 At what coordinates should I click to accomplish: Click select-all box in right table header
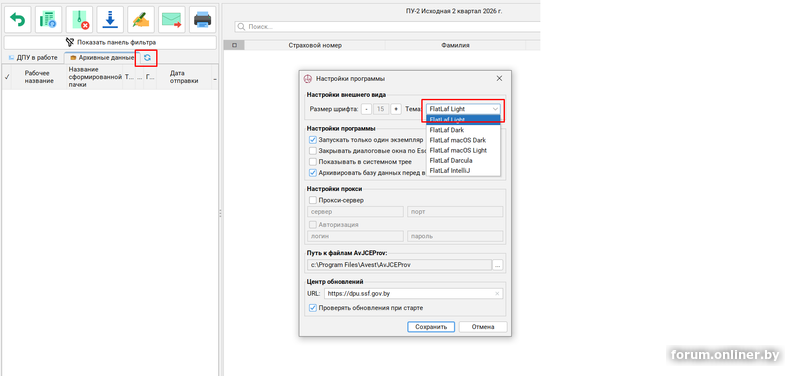tap(234, 45)
